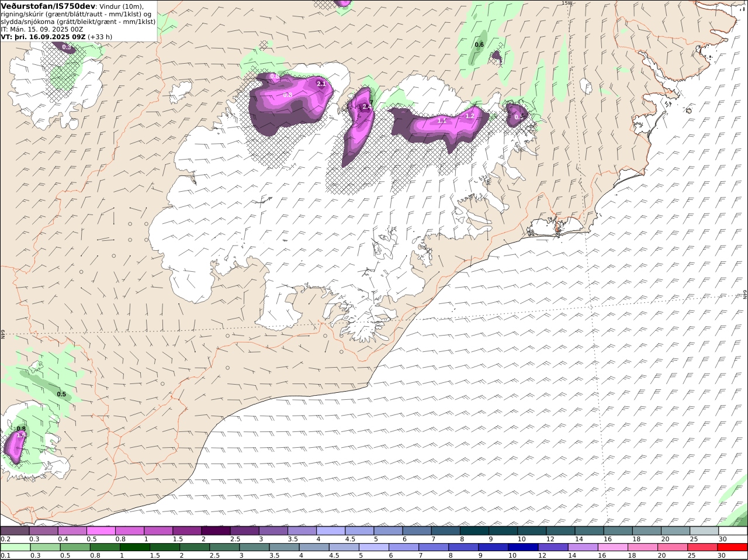The image size is (748, 560).
Task: Click the 1.2 snowfall value on the map
Action: [x=469, y=116]
